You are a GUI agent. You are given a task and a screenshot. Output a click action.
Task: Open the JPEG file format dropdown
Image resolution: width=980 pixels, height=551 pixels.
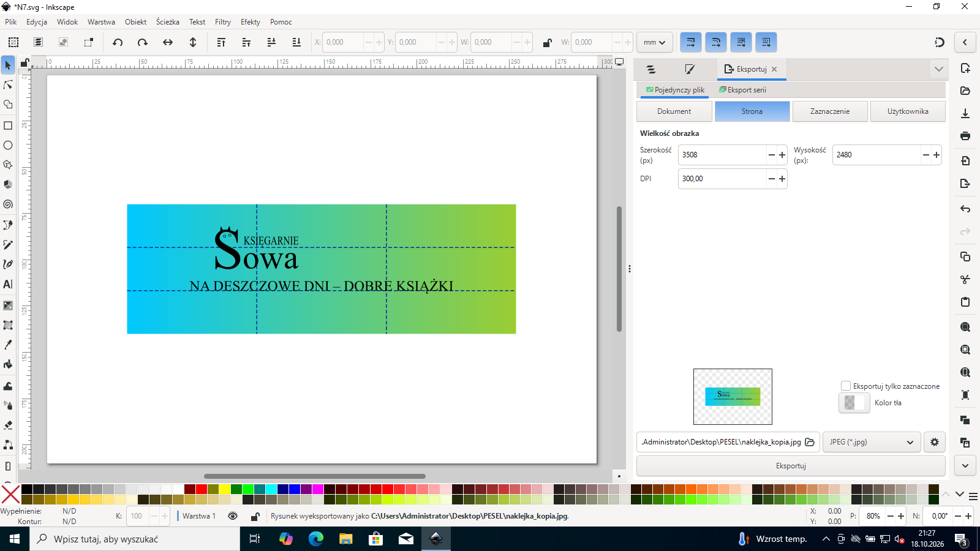pyautogui.click(x=871, y=442)
